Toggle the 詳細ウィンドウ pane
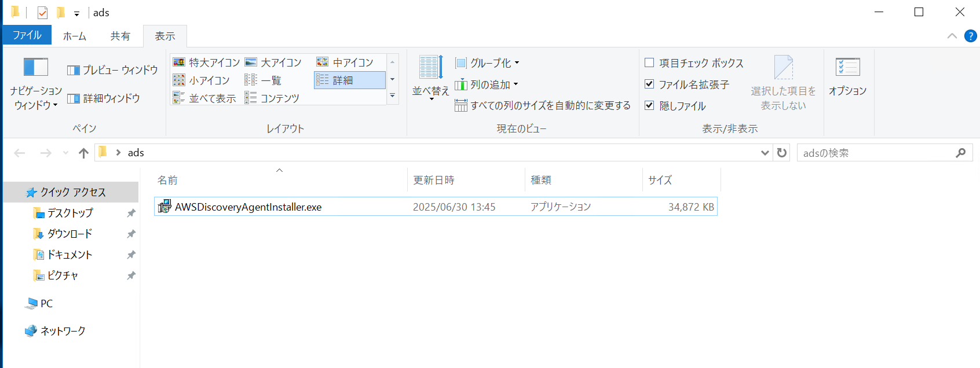The width and height of the screenshot is (980, 368). click(x=104, y=98)
